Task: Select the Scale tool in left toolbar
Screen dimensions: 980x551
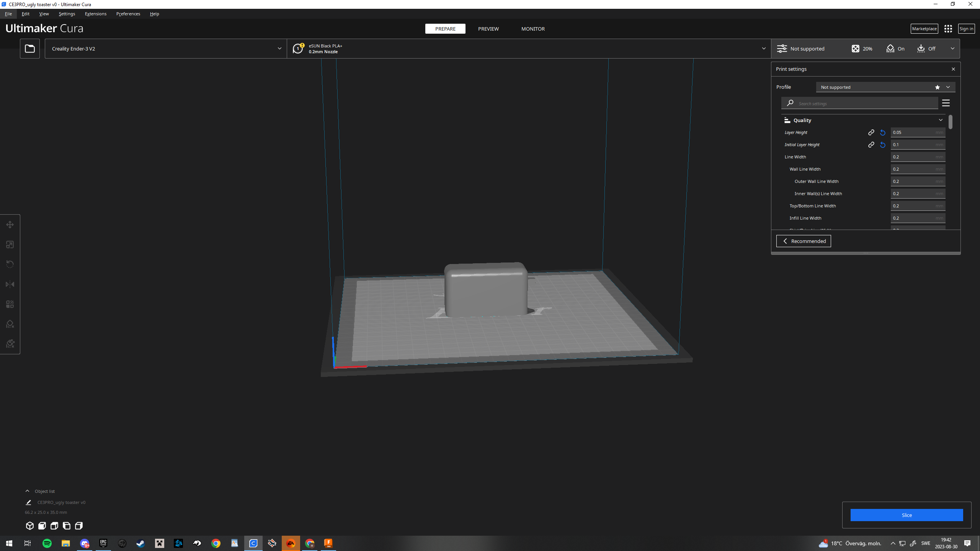Action: (x=10, y=245)
